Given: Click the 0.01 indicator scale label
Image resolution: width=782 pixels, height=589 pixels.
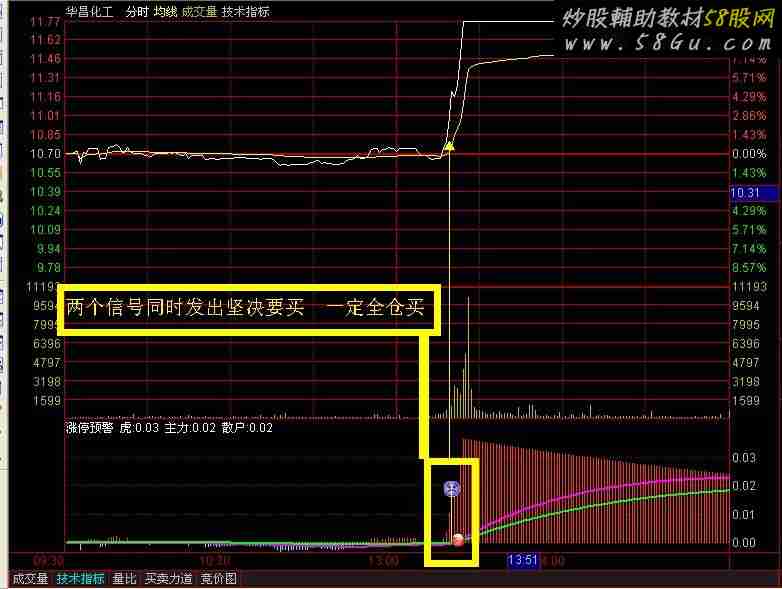Looking at the screenshot, I should point(744,515).
